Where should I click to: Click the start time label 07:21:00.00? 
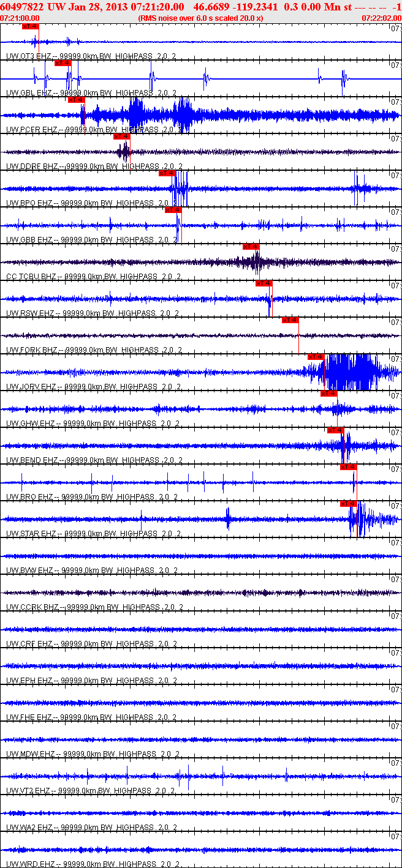(x=20, y=18)
